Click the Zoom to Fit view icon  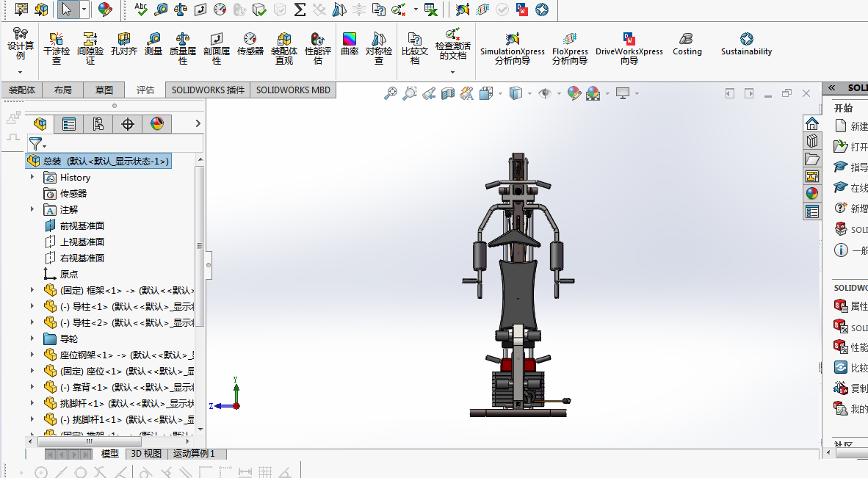pyautogui.click(x=391, y=93)
